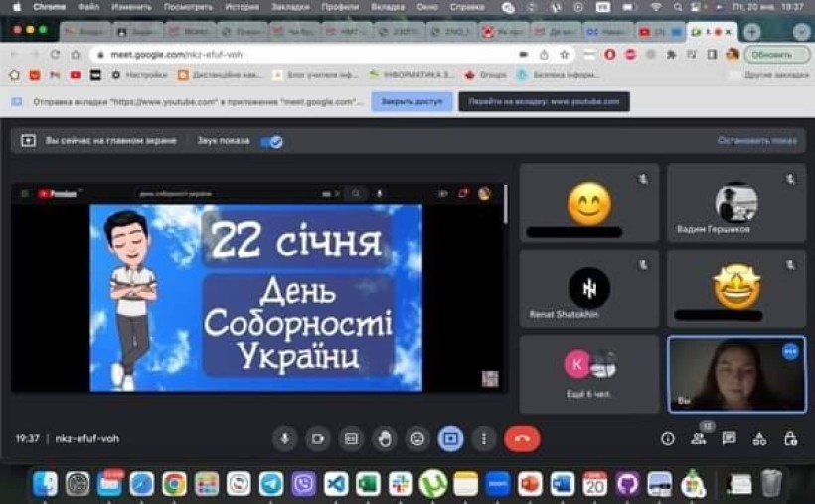
Task: Enable captions in the call bar
Action: (x=352, y=439)
